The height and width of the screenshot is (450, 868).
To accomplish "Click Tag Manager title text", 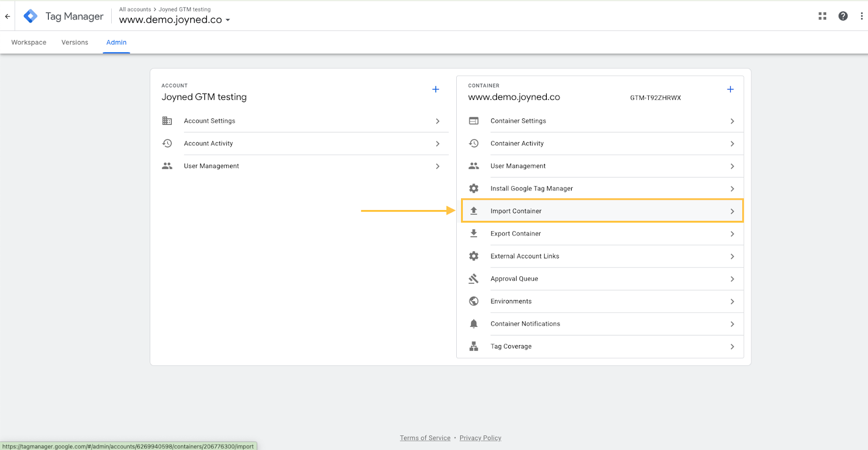I will (x=74, y=16).
